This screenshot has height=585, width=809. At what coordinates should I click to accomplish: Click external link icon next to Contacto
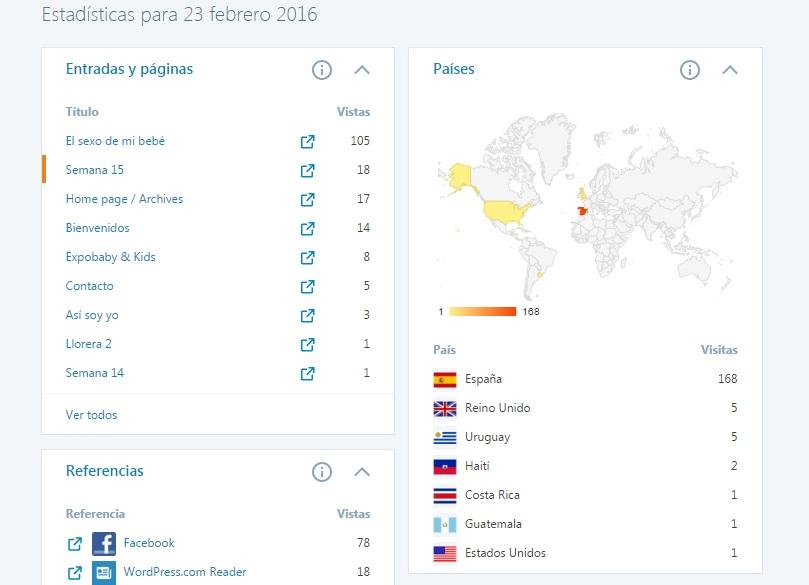[x=308, y=287]
